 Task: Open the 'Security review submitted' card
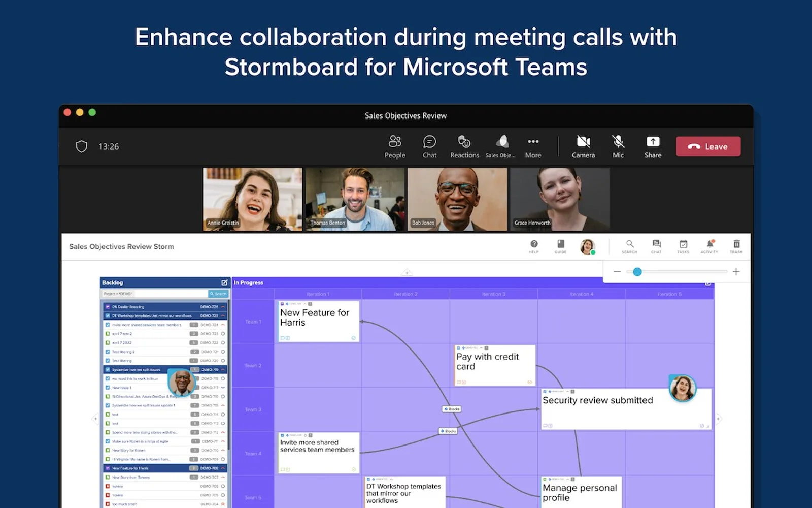point(626,409)
